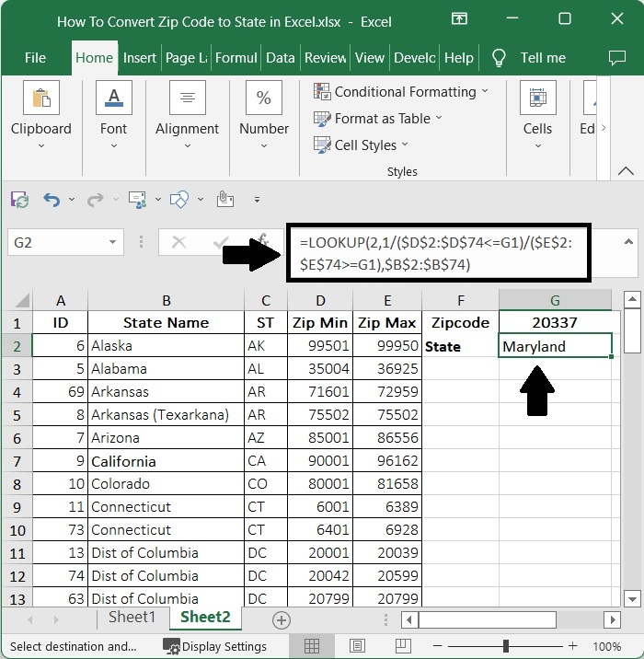The width and height of the screenshot is (644, 659).
Task: Select cell G1 containing 20337
Action: click(x=555, y=322)
